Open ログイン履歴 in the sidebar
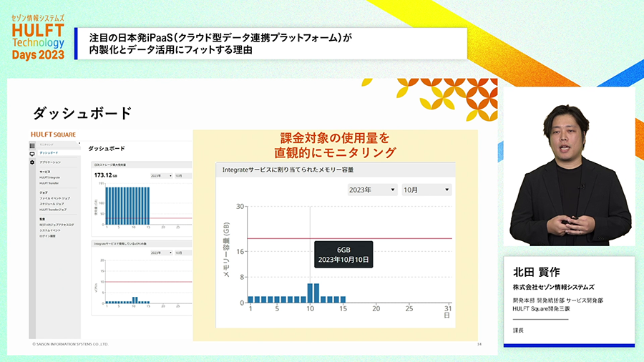 pos(49,236)
